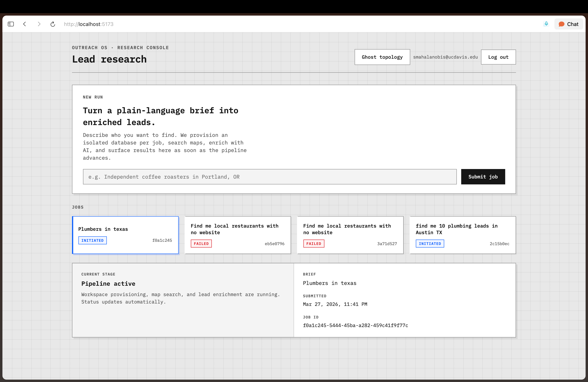Open the failed job card 3a71d527
588x382 pixels.
(x=350, y=235)
